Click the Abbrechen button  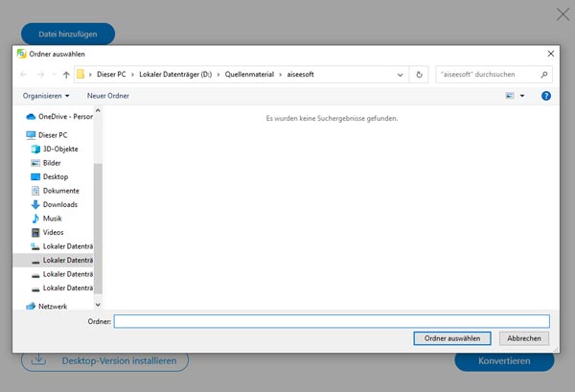coord(524,338)
